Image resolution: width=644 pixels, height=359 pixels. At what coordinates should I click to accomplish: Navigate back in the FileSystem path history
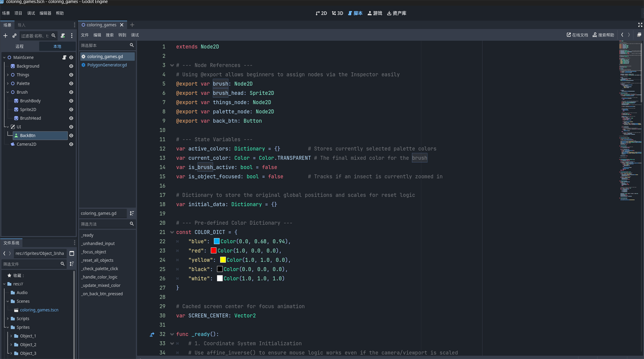(x=4, y=253)
